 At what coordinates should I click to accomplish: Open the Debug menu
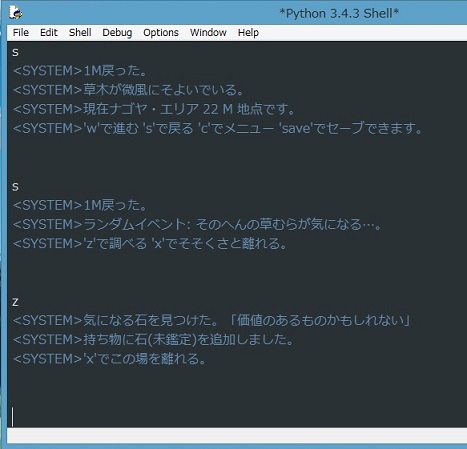(x=117, y=33)
